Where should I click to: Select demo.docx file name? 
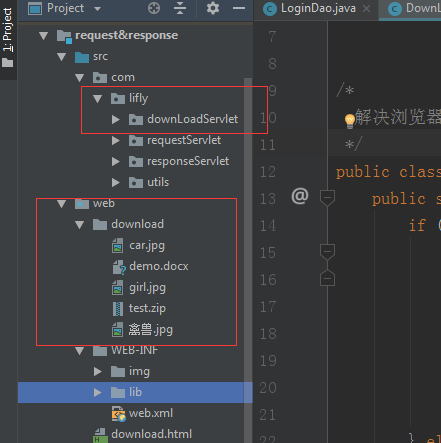click(159, 266)
